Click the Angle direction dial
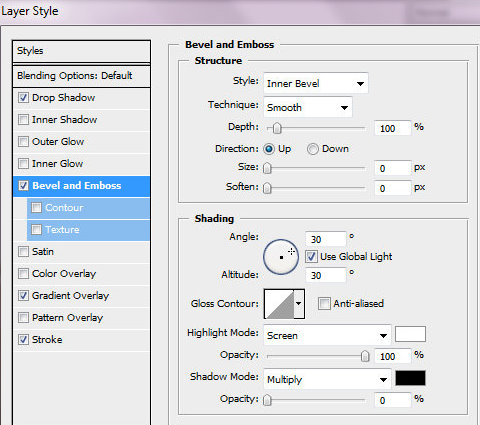This screenshot has height=425, width=480. pos(281,257)
